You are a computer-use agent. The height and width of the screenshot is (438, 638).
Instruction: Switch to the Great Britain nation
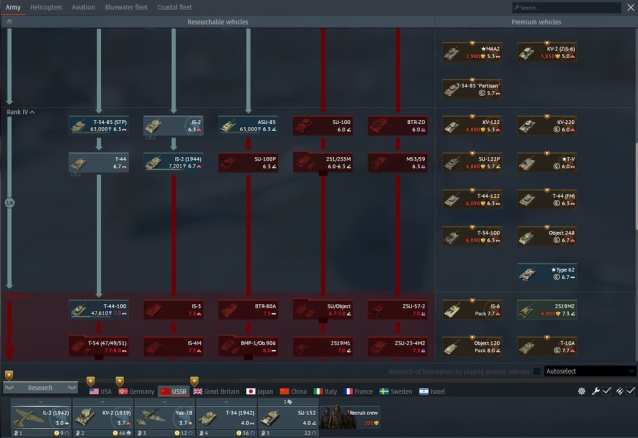[x=217, y=392]
